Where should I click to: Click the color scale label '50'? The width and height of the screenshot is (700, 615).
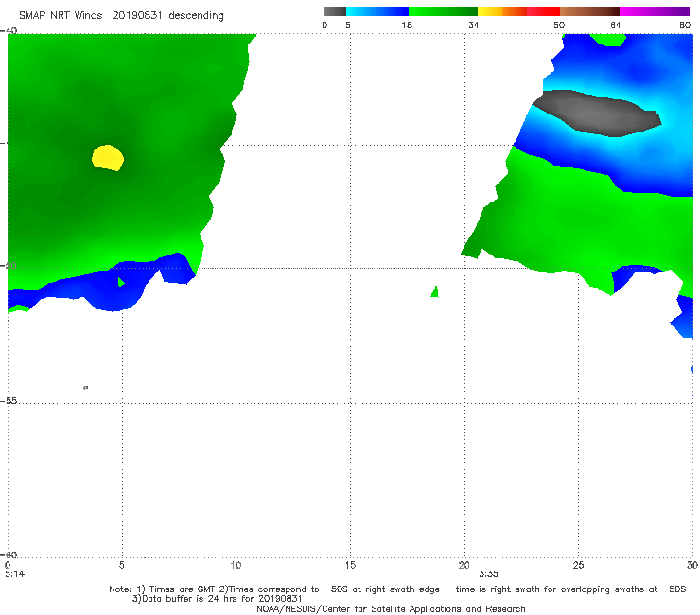coord(559,25)
